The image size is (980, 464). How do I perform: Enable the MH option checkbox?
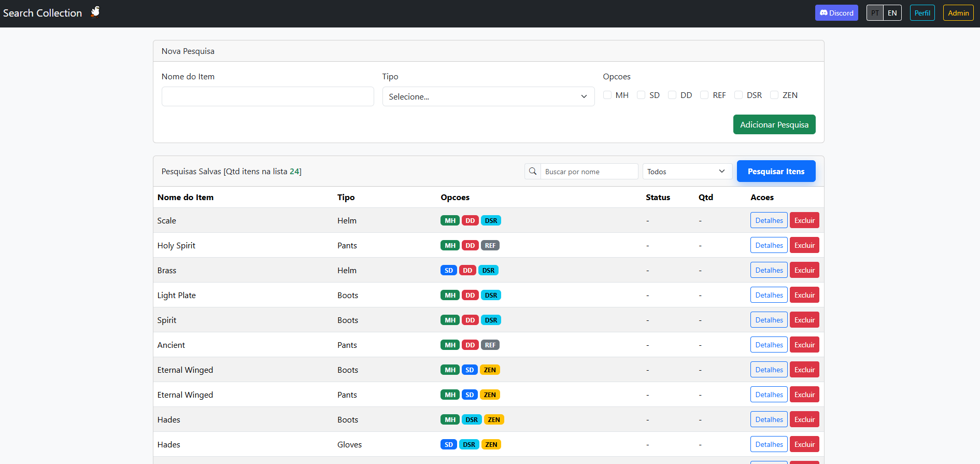coord(607,95)
